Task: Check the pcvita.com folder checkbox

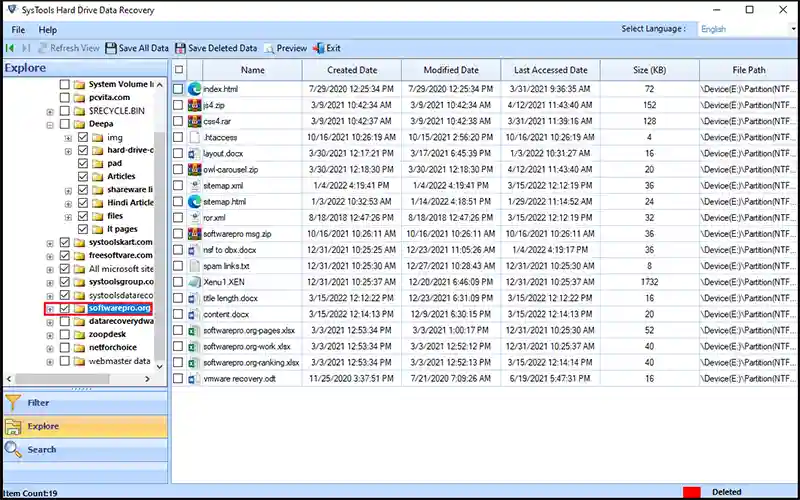Action: tap(64, 97)
